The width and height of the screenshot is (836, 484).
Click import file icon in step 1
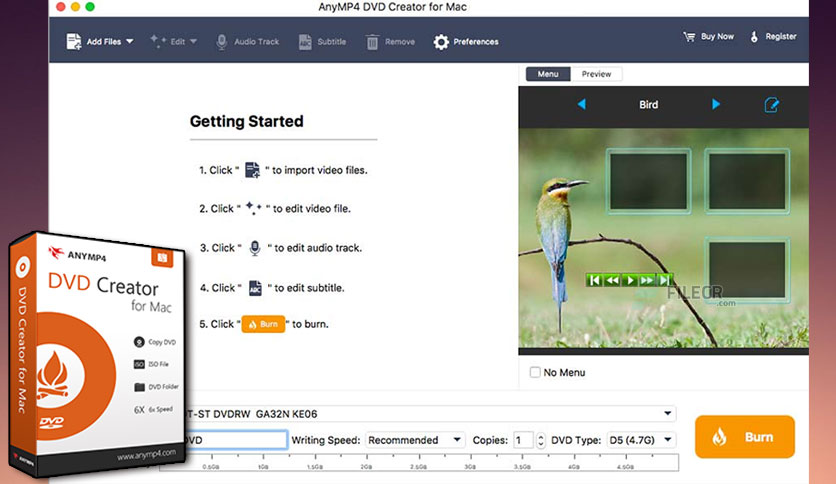pyautogui.click(x=252, y=170)
